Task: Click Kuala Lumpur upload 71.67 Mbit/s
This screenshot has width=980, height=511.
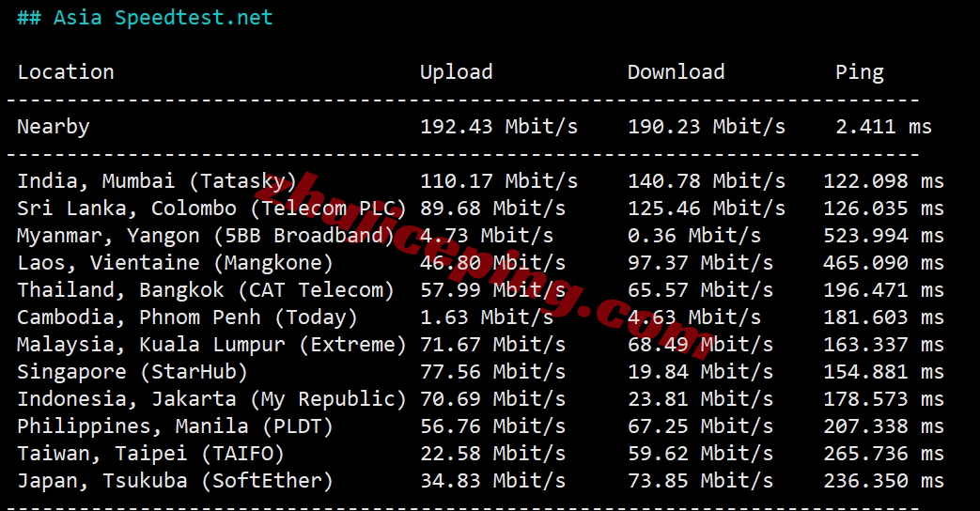Action: (492, 345)
